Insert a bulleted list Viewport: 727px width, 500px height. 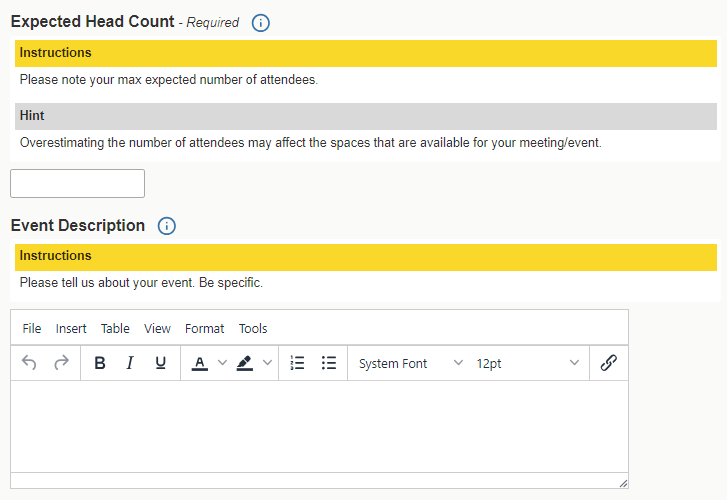click(329, 363)
